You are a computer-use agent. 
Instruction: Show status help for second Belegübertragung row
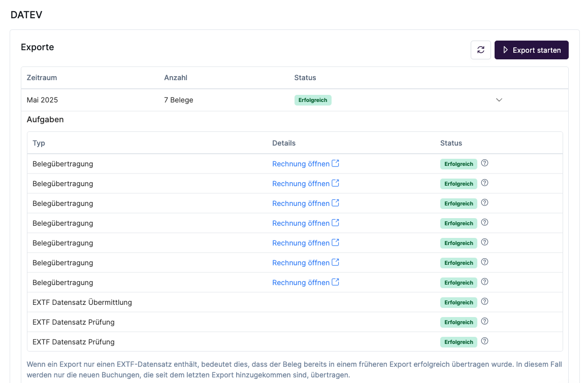[x=484, y=183]
